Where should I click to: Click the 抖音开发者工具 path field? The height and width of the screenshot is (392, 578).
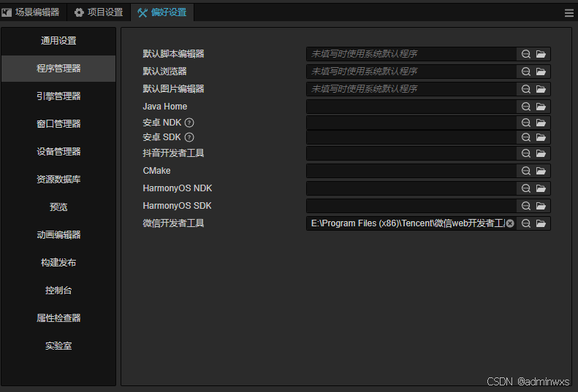click(411, 153)
